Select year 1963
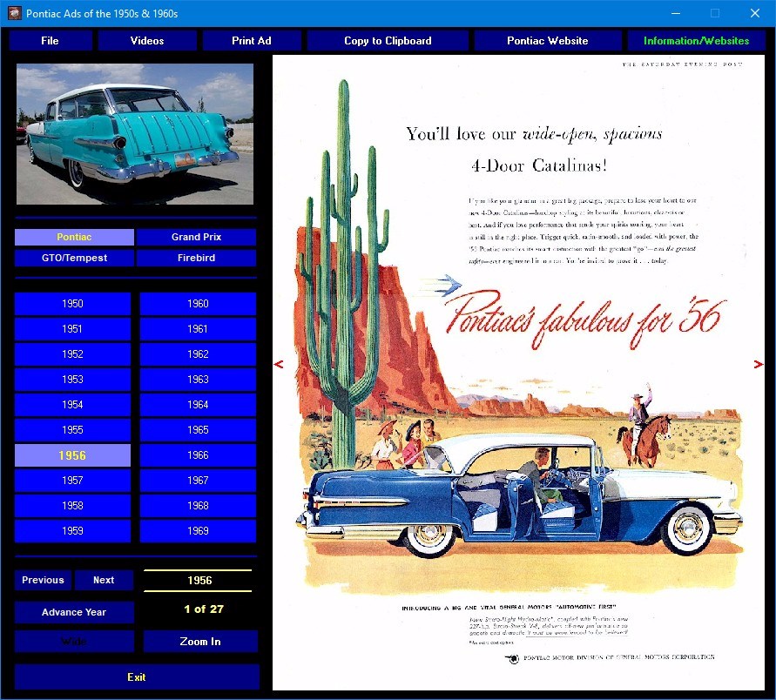The width and height of the screenshot is (776, 700). click(198, 380)
